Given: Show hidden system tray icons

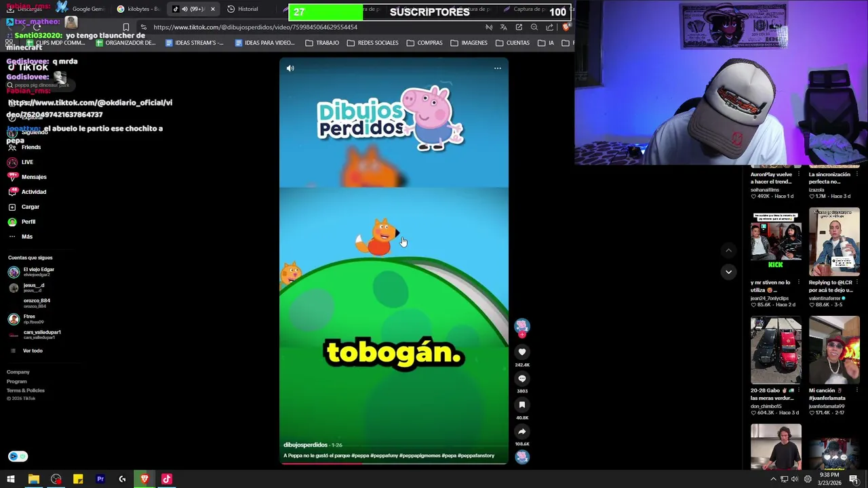Looking at the screenshot, I should point(773,479).
